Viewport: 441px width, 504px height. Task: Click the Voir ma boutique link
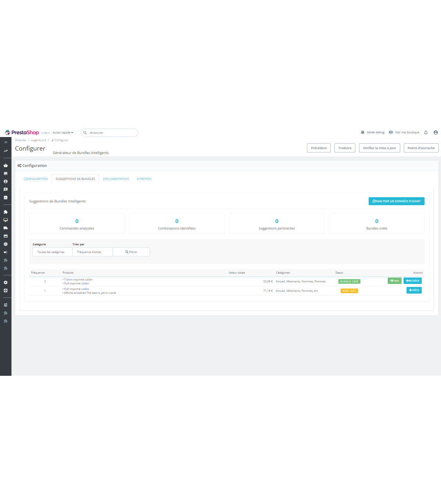[407, 133]
